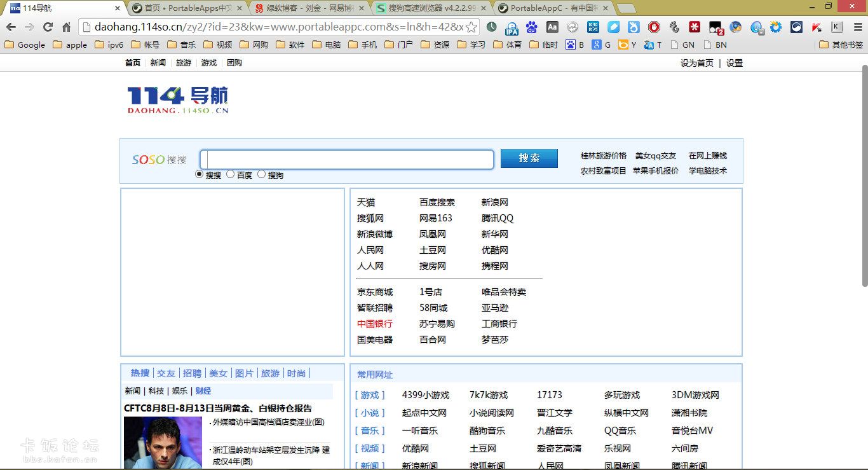The image size is (868, 470).
Task: Open the Kaspersky red K extension
Action: click(x=817, y=27)
